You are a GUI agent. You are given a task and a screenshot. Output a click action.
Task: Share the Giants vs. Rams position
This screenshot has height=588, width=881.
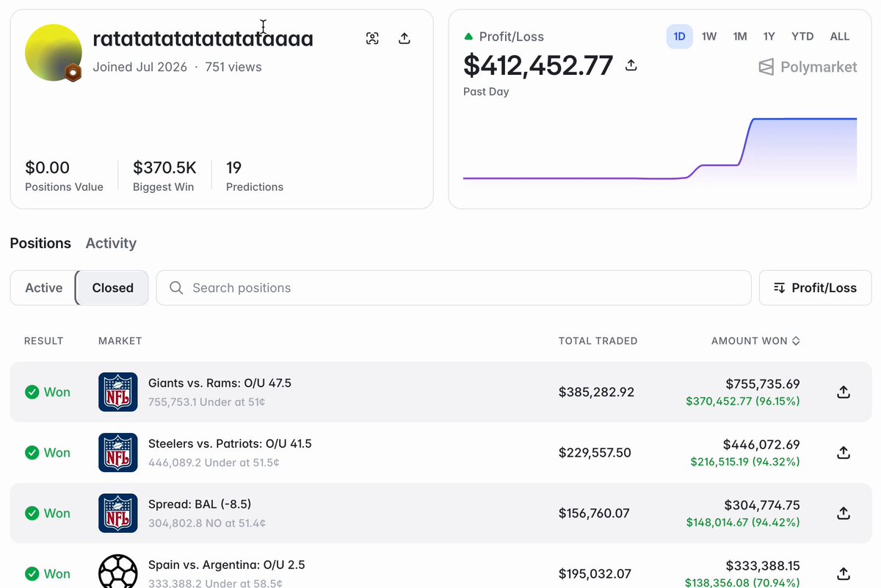pos(844,392)
